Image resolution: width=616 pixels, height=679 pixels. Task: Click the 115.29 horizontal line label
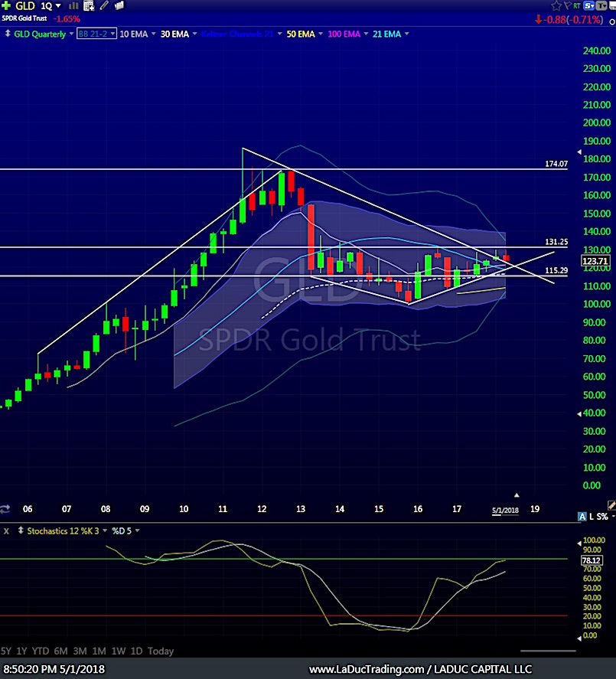(556, 270)
